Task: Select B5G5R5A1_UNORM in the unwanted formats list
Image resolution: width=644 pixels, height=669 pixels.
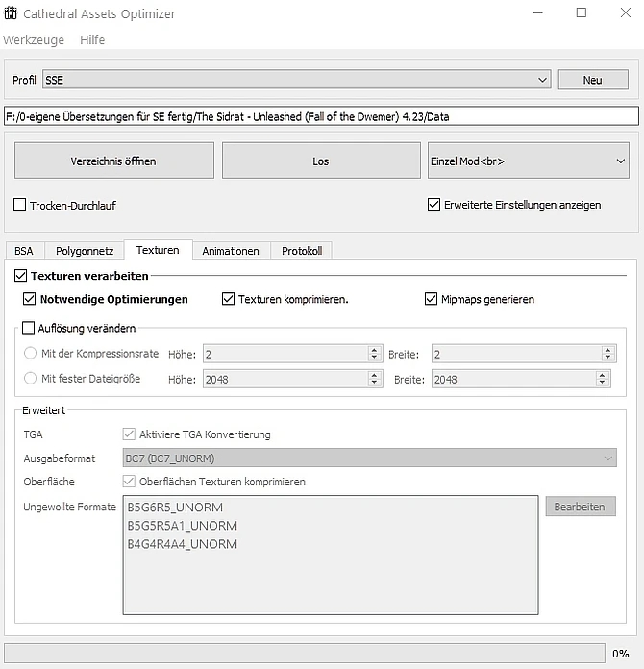Action: point(182,526)
